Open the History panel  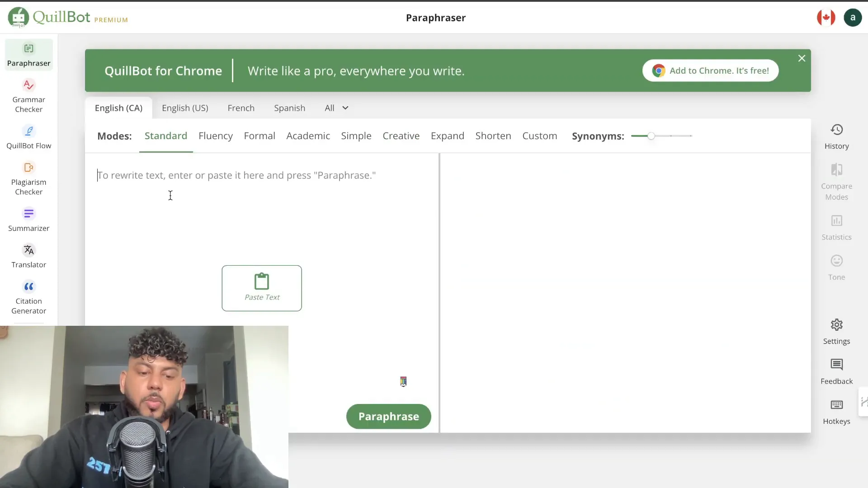(x=836, y=136)
